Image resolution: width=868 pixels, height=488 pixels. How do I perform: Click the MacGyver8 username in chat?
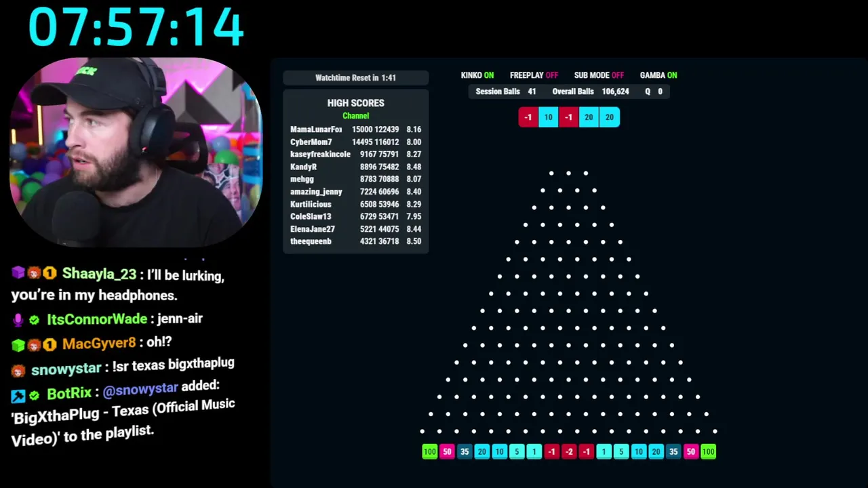click(x=99, y=344)
